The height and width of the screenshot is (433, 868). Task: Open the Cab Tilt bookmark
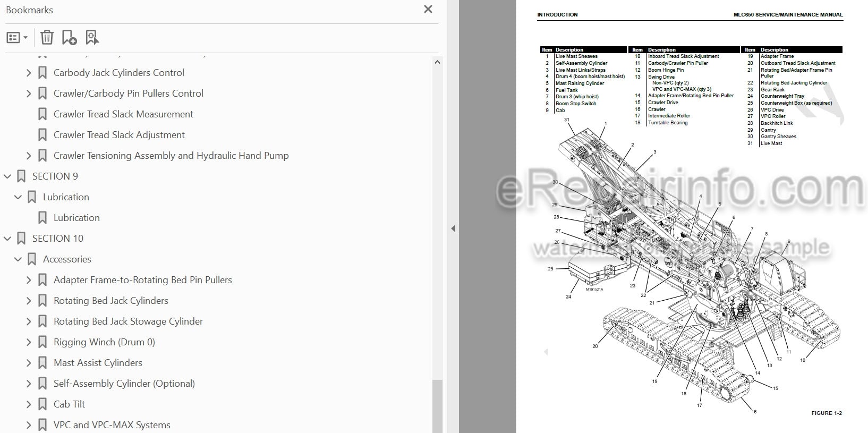pyautogui.click(x=69, y=404)
